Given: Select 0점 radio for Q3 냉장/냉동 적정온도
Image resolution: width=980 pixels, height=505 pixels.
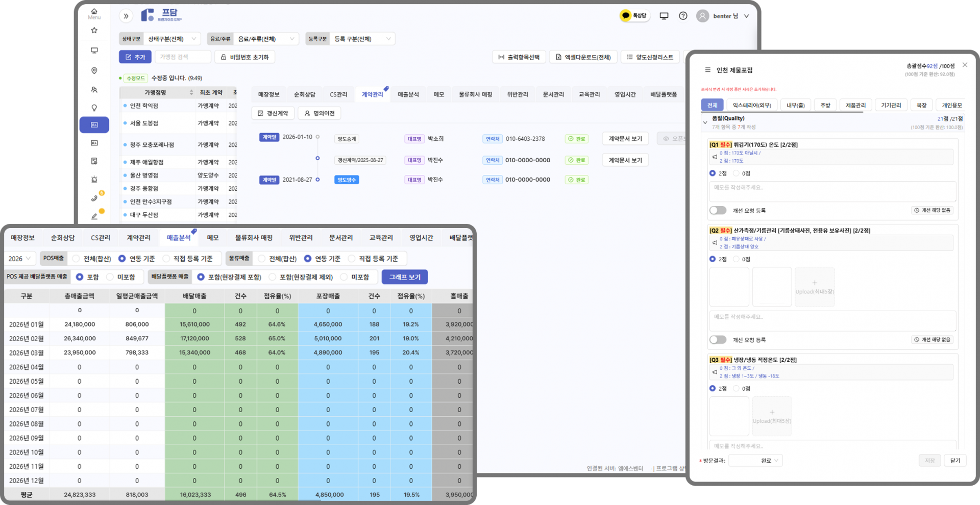Looking at the screenshot, I should pos(736,388).
